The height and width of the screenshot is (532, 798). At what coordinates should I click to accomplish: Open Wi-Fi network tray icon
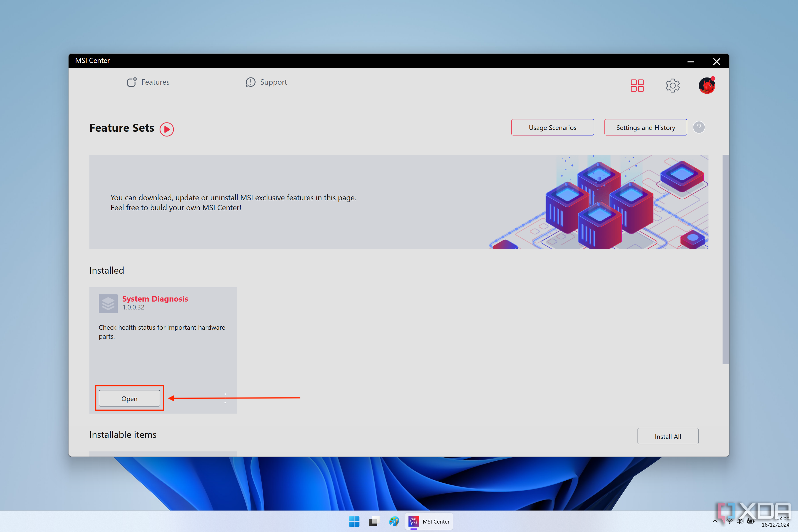[x=729, y=521]
